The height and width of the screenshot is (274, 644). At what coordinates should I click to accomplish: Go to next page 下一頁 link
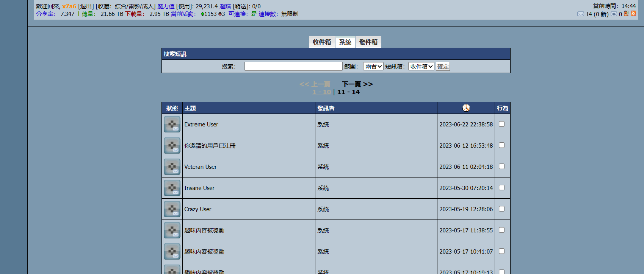(357, 84)
